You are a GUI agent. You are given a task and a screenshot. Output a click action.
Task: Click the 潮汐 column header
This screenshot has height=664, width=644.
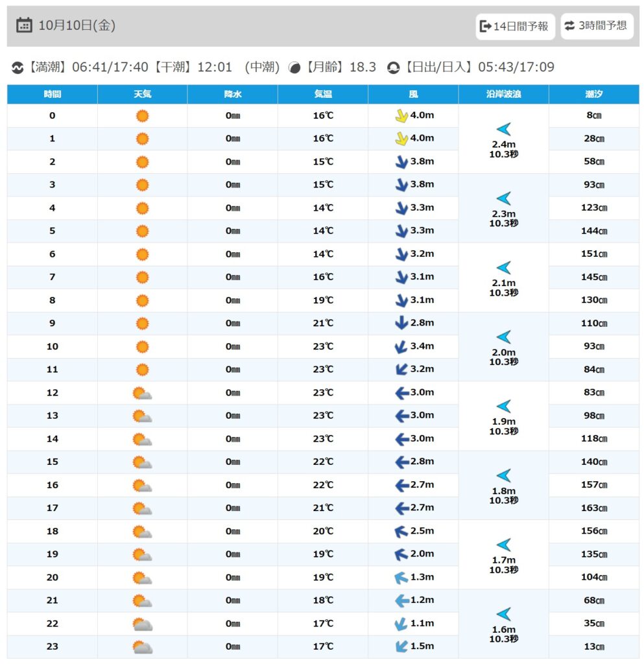pos(593,95)
